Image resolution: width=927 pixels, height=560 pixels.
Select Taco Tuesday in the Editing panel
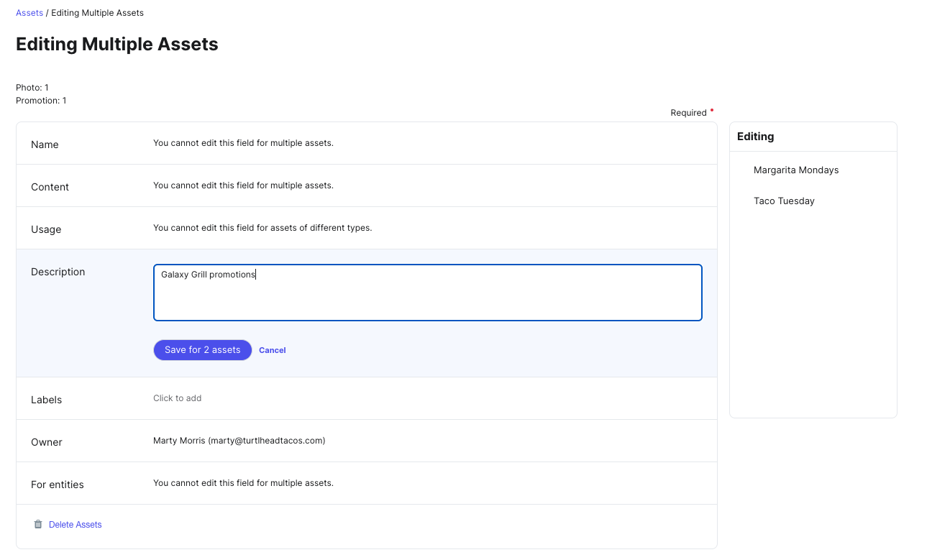pyautogui.click(x=784, y=201)
